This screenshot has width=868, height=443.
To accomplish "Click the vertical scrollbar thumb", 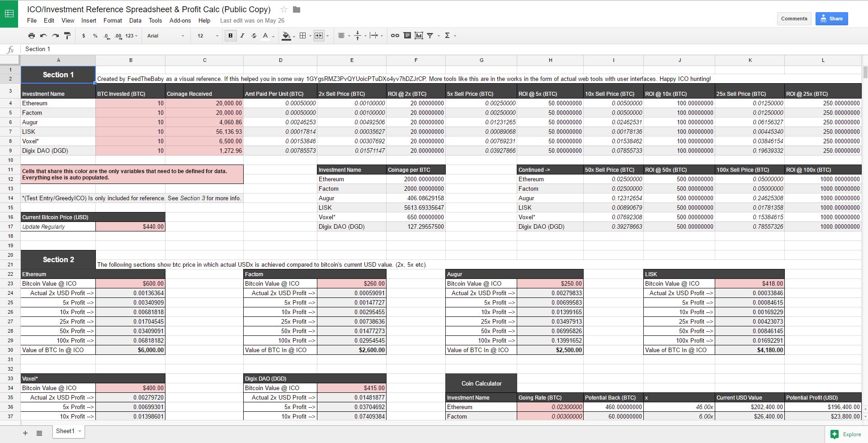I will (865, 72).
